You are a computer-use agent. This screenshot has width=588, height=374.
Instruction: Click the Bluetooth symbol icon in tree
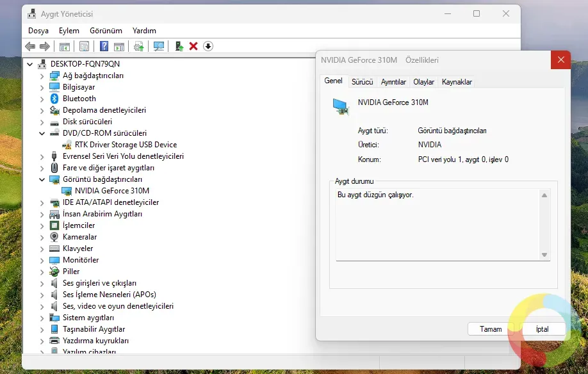click(x=54, y=99)
